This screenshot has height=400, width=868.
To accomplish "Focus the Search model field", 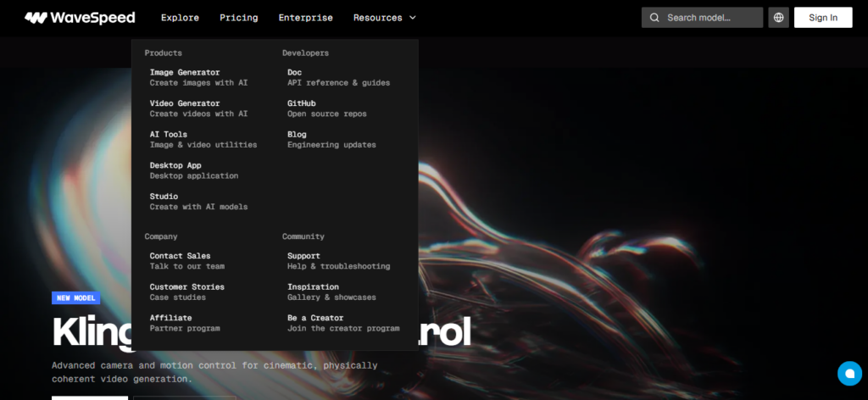I will 702,18.
